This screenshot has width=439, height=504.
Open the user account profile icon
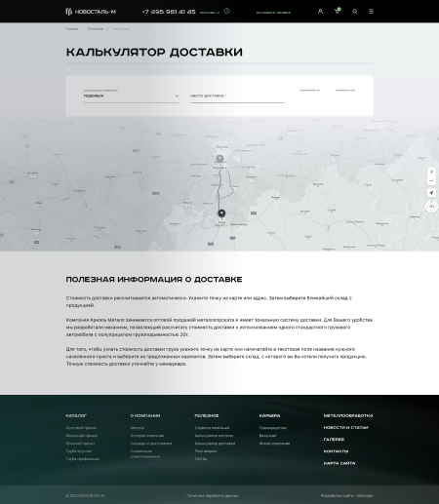tap(320, 12)
